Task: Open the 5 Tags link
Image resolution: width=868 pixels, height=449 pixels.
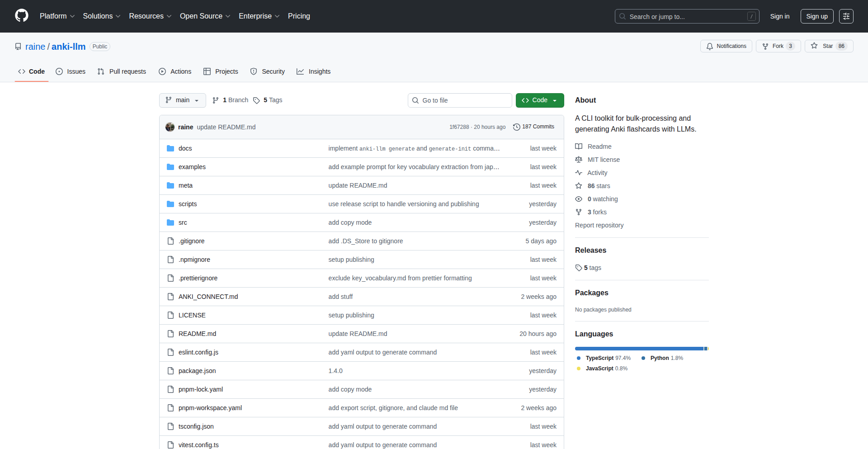Action: (x=268, y=100)
